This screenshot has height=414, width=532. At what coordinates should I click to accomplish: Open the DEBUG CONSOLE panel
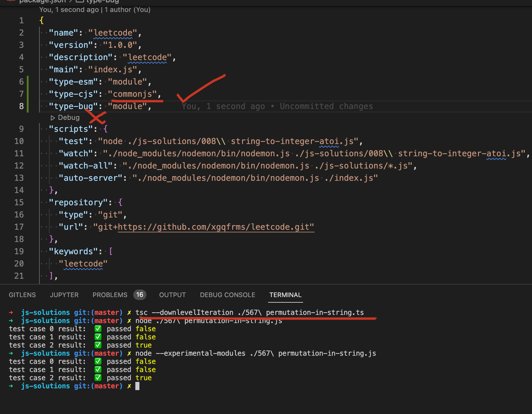point(227,295)
